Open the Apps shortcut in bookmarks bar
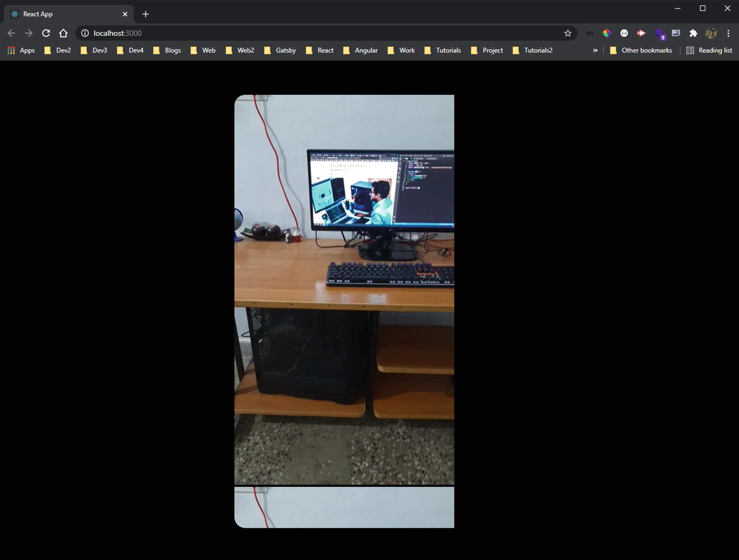This screenshot has height=560, width=739. [21, 50]
